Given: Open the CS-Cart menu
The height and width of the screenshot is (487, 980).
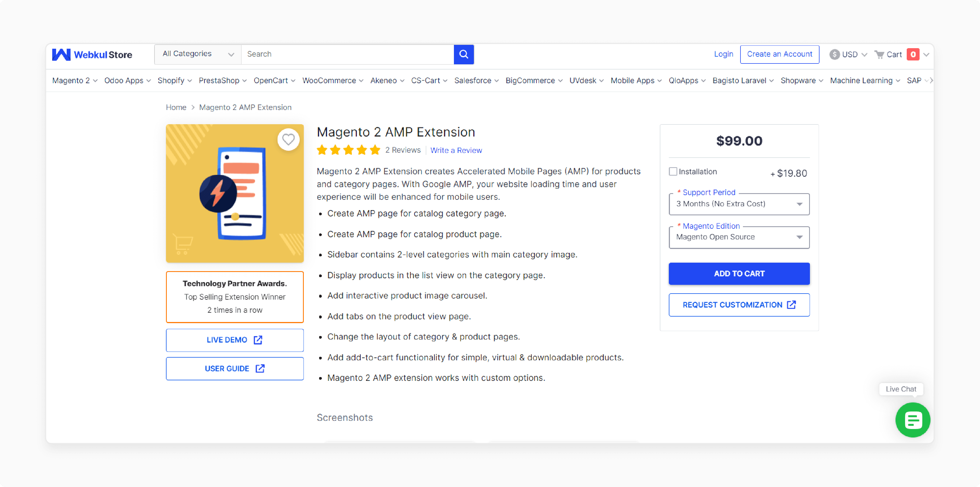Looking at the screenshot, I should click(x=429, y=81).
